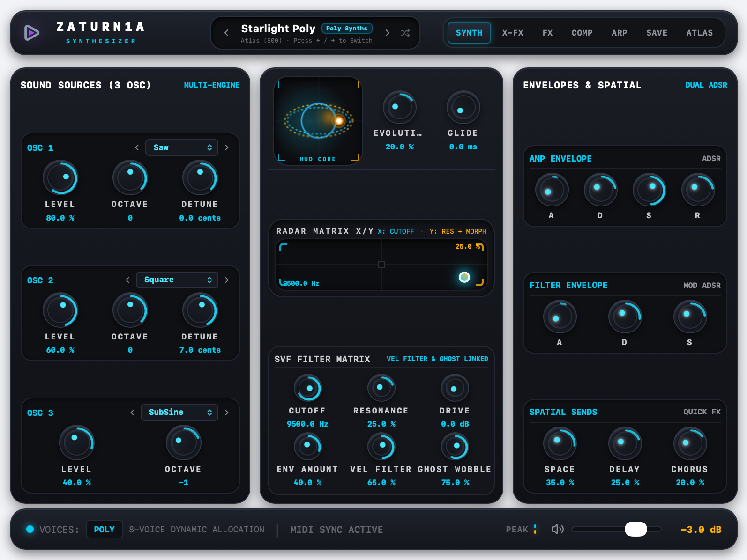Click the EVOLUTION knob

[x=399, y=108]
